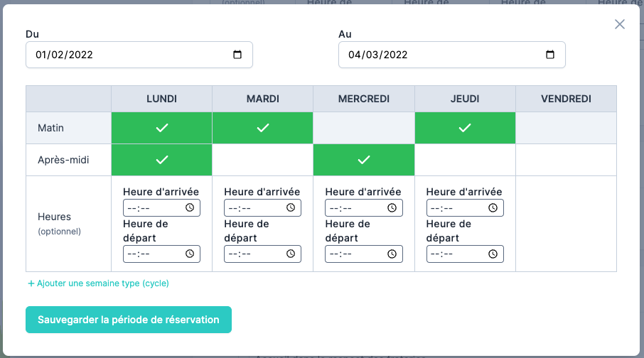The height and width of the screenshot is (358, 644).
Task: Click clock icon for Jeudi arrival time
Action: [x=493, y=208]
